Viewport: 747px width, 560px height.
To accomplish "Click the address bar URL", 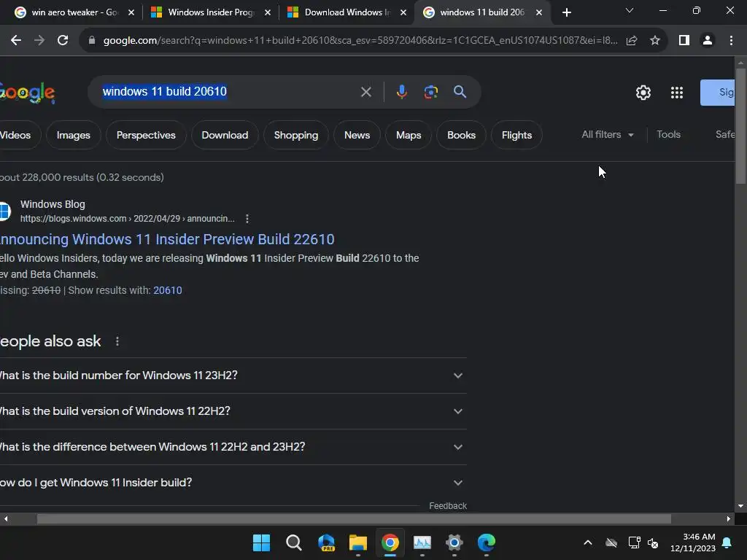I will click(x=360, y=41).
